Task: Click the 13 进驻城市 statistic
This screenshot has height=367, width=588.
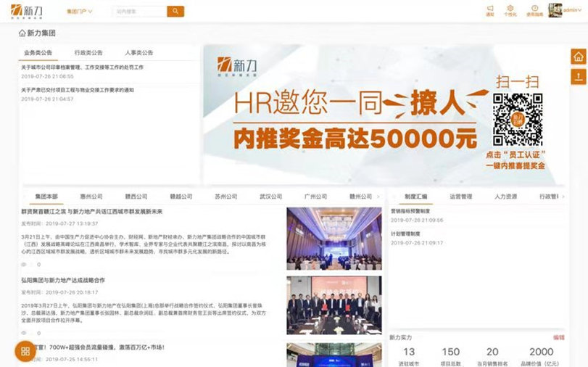Action: 409,357
